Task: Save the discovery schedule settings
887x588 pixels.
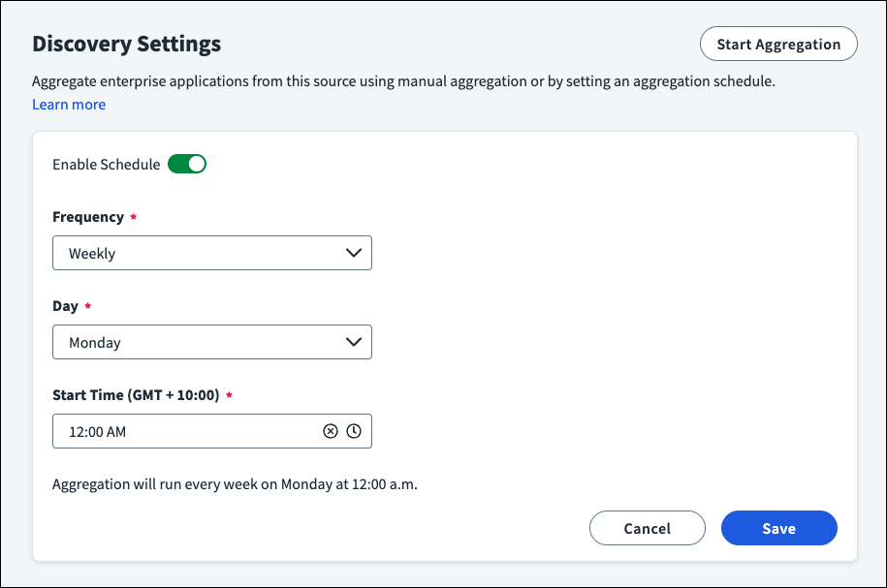Action: [779, 528]
